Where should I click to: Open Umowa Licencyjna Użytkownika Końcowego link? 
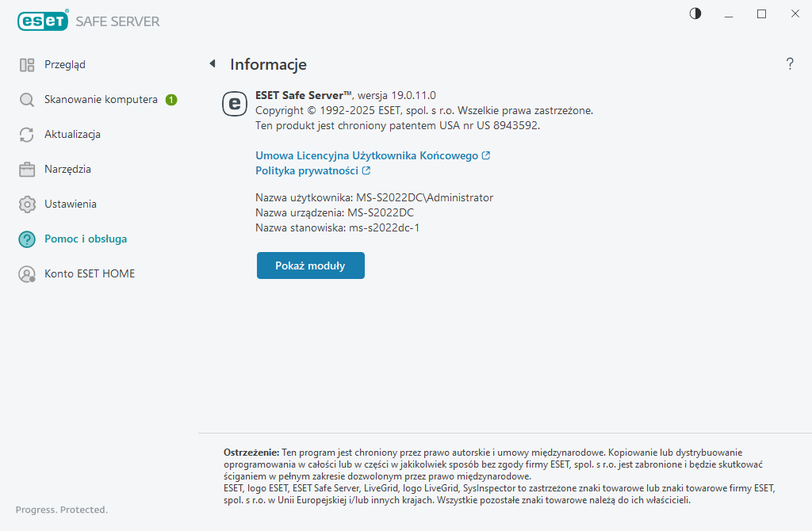(x=366, y=156)
